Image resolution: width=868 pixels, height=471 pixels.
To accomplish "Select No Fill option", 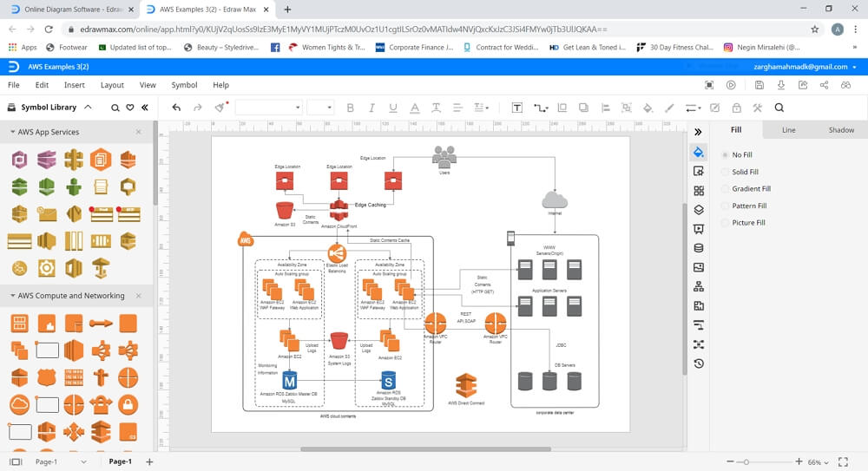I will pos(737,155).
